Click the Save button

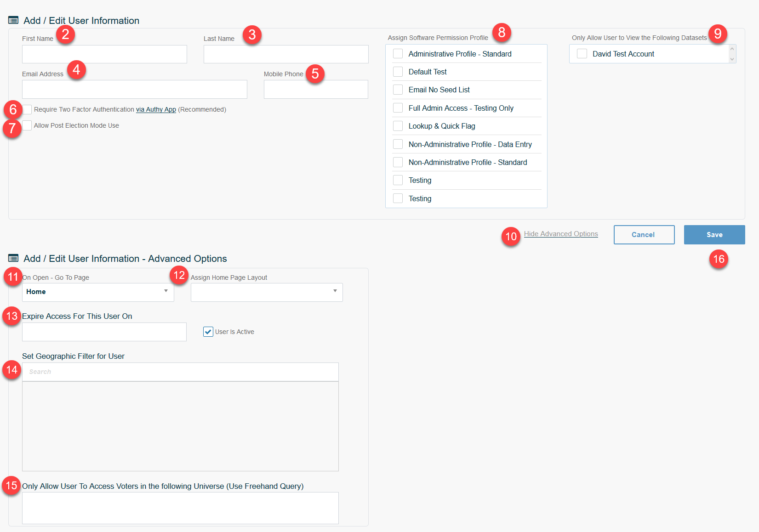click(x=714, y=234)
